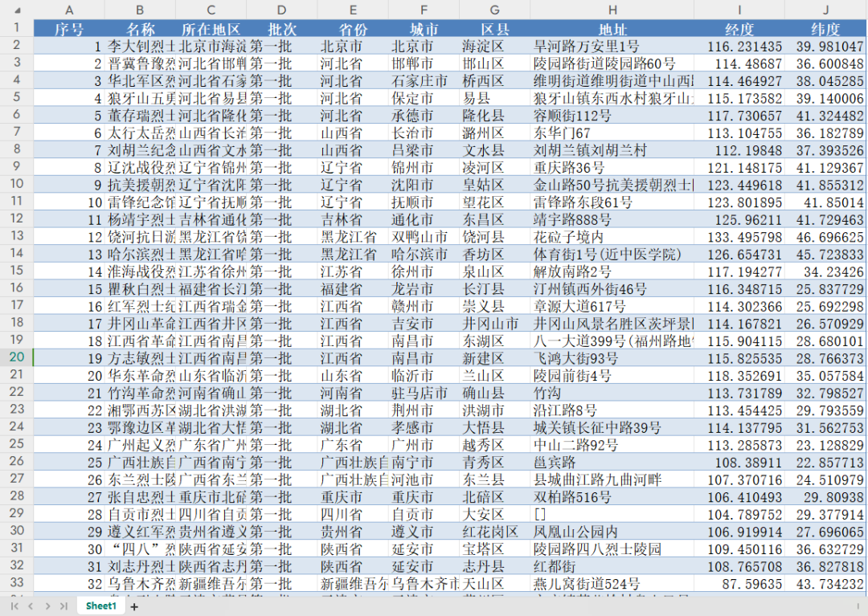This screenshot has width=868, height=616.
Task: Add a new sheet with the plus button
Action: point(134,606)
